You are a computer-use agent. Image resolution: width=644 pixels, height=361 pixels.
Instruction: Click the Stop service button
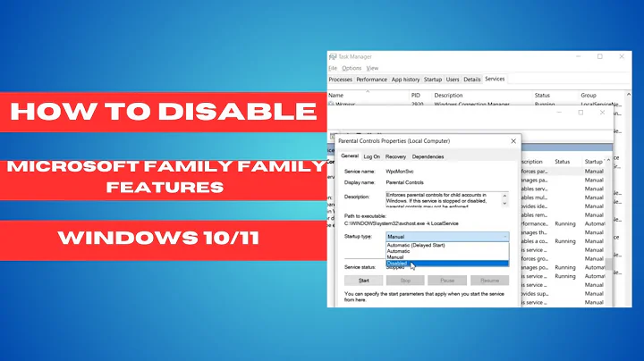point(405,281)
